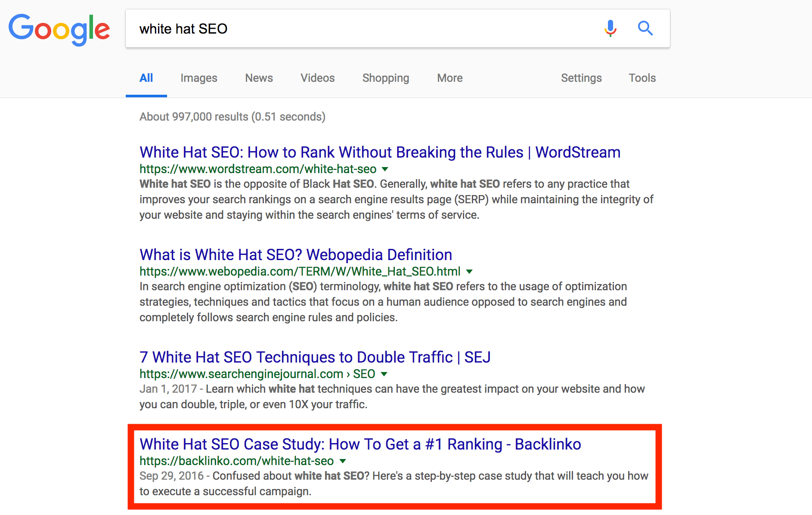This screenshot has width=812, height=515.
Task: Open the Tools menu
Action: point(642,78)
